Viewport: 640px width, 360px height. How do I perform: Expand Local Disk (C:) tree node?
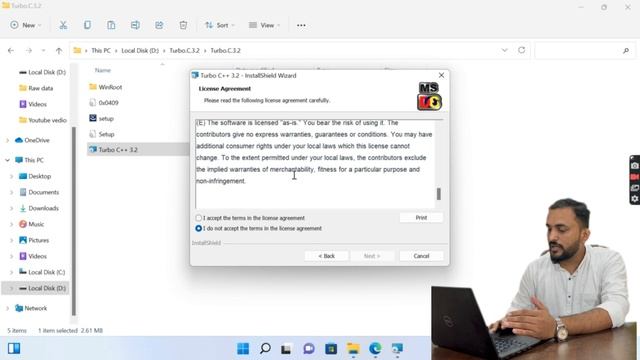point(11,272)
